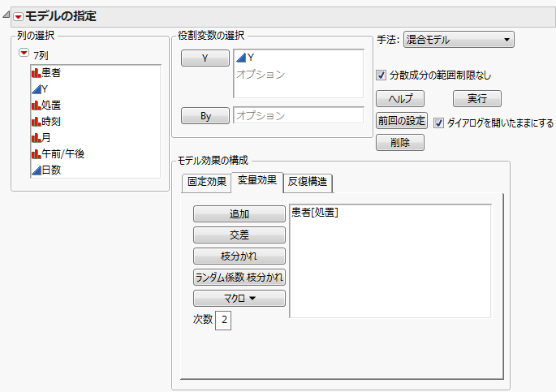The height and width of the screenshot is (392, 556).
Task: Click the 削除 button
Action: pos(399,143)
